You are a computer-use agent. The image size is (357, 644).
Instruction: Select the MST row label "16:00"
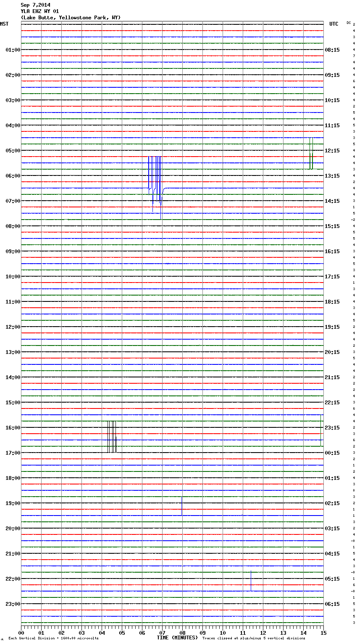pos(13,428)
